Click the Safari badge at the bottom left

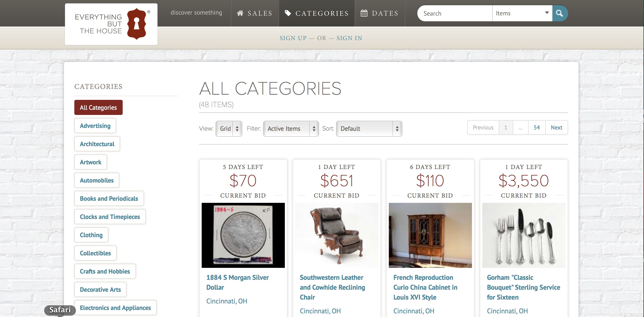coord(59,310)
